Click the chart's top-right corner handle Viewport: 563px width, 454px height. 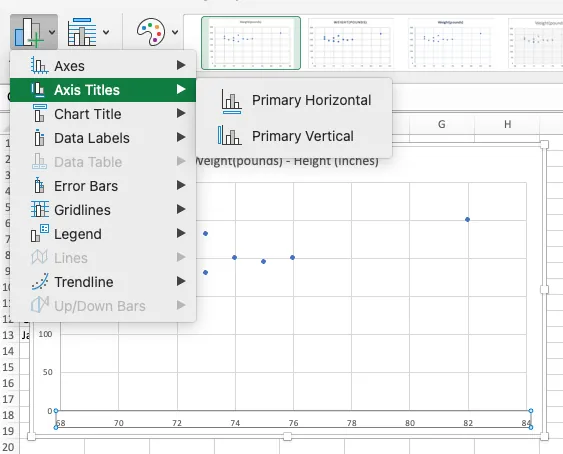(x=544, y=144)
